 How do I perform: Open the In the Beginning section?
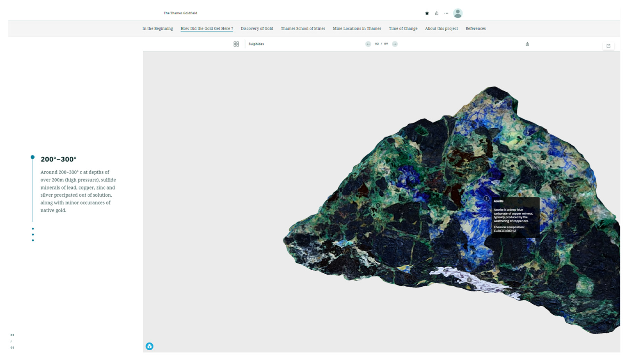coord(157,28)
